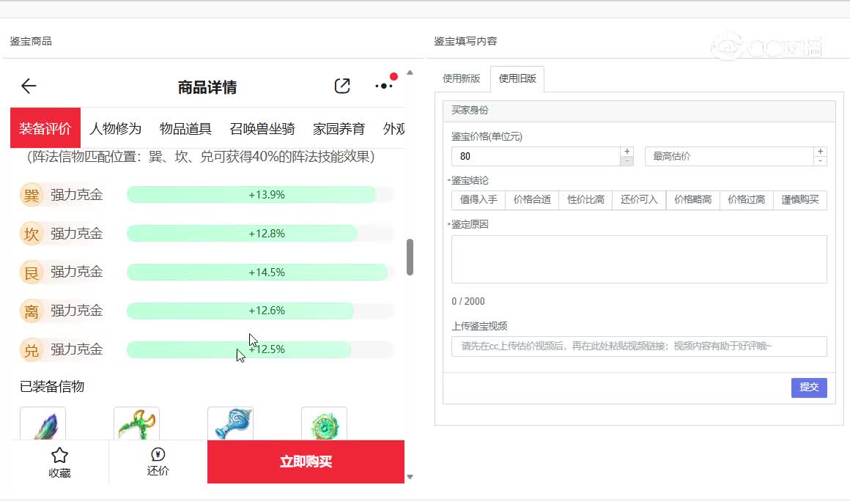Choose 性价比高 as appraisal conclusion
850x504 pixels.
[x=585, y=200]
